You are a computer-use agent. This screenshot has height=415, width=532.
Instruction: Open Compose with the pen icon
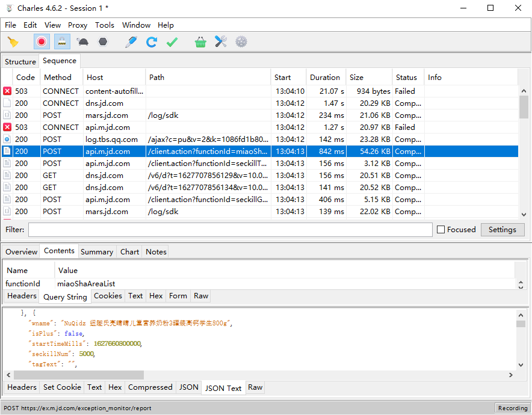(x=131, y=42)
